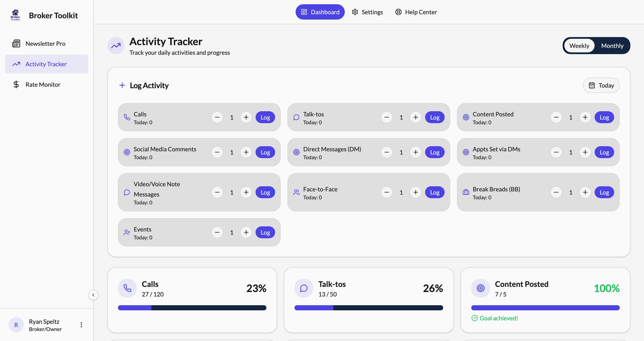Switch to Monthly view
Screen dimensions: 644x341
(x=612, y=45)
